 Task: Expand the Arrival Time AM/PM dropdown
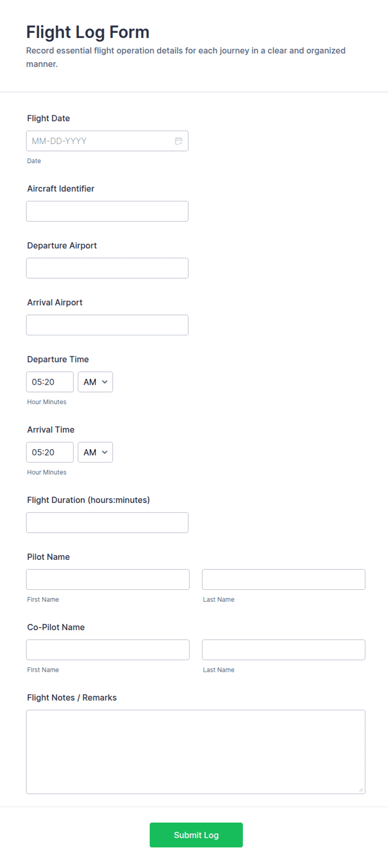coord(95,452)
